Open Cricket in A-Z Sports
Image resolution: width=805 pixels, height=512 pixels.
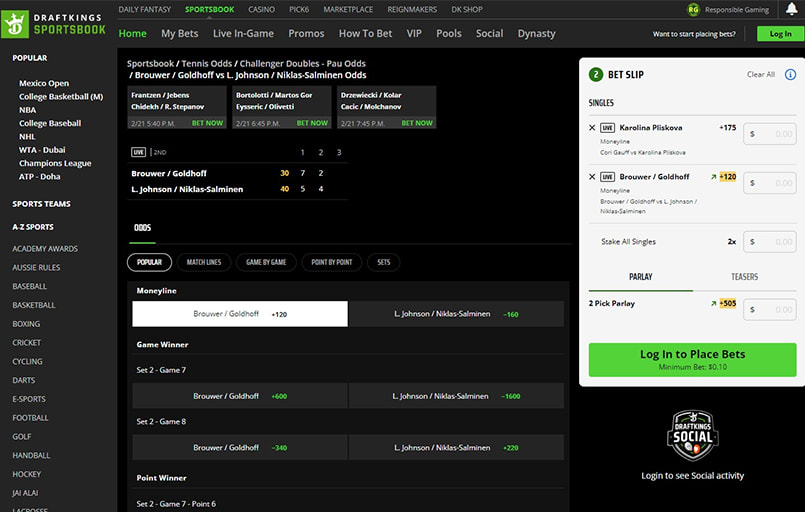(27, 343)
